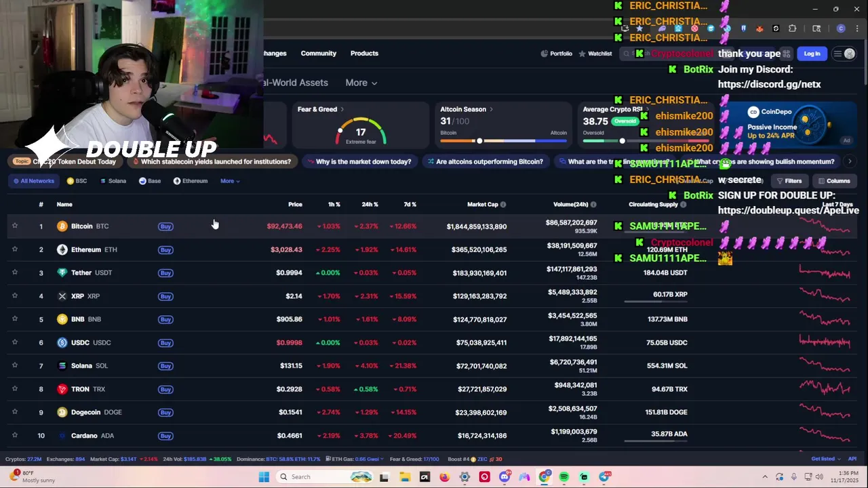Open the browser Extensions puzzle icon

(x=792, y=28)
